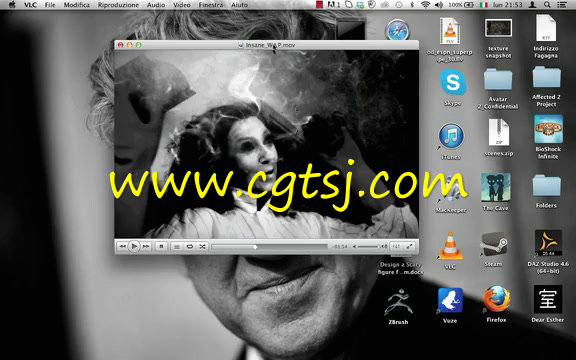Open Spotlight search magnifier
This screenshot has height=360, width=576.
tap(547, 5)
